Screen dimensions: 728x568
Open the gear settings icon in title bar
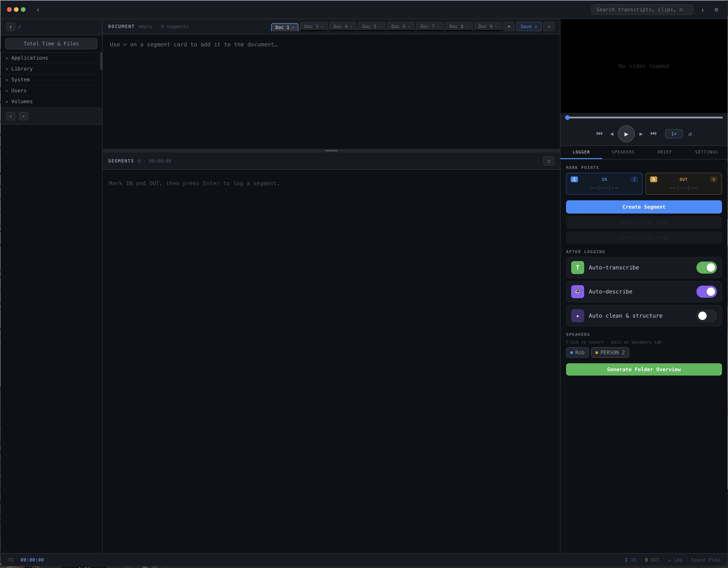(716, 10)
